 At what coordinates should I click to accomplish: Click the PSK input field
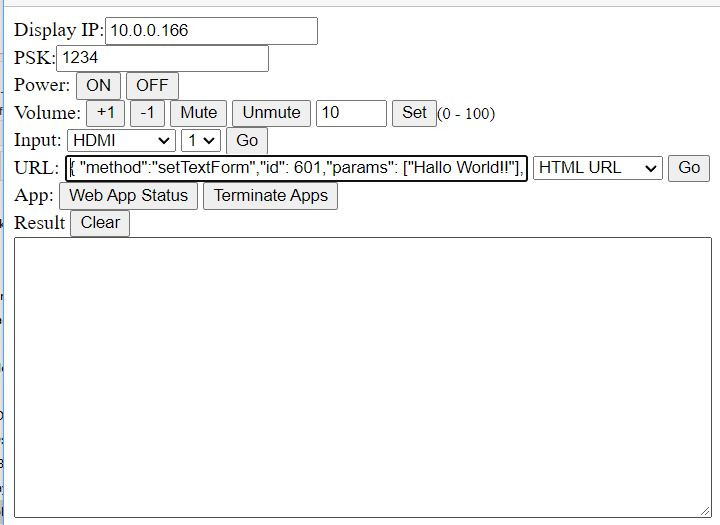(162, 59)
